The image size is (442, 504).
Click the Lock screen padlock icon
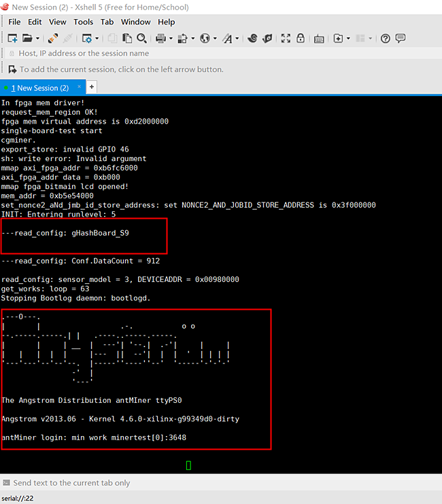point(302,38)
